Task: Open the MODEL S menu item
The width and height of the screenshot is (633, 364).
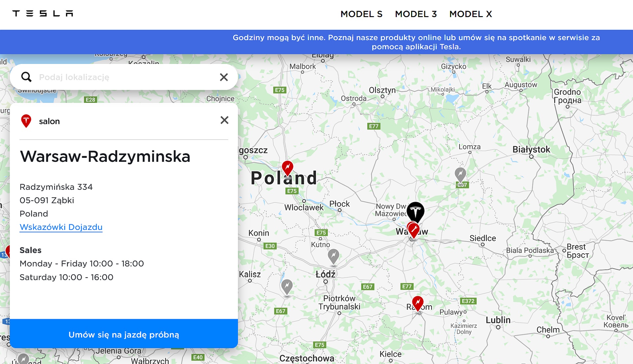Action: tap(361, 14)
